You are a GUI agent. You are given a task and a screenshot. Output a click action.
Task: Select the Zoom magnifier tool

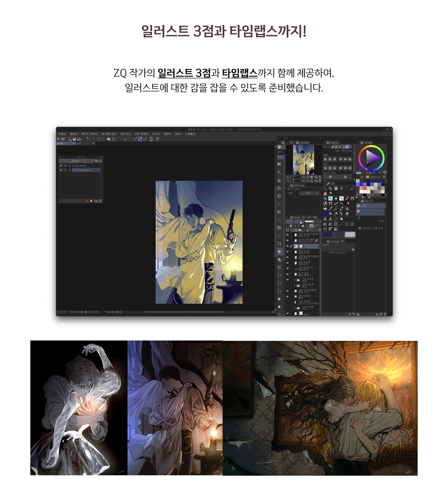[325, 188]
